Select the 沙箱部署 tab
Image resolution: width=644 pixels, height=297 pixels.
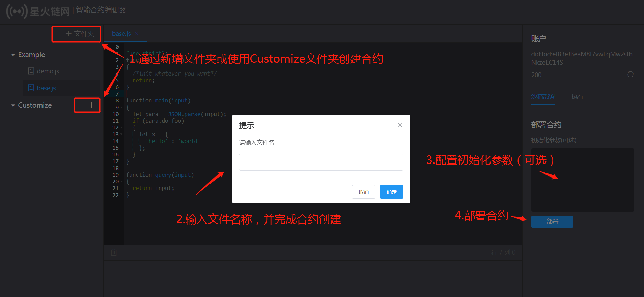click(543, 97)
